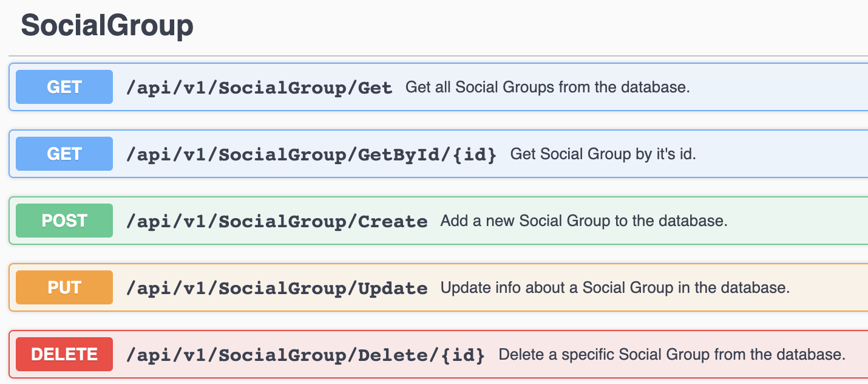Click the /api/v1/SocialGroup/Create path text
Image resolution: width=868 pixels, height=384 pixels.
click(x=277, y=221)
